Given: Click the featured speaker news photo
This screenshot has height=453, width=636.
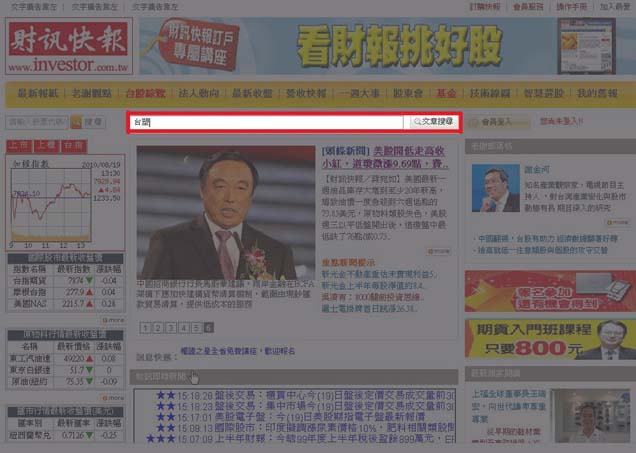Looking at the screenshot, I should (x=226, y=213).
